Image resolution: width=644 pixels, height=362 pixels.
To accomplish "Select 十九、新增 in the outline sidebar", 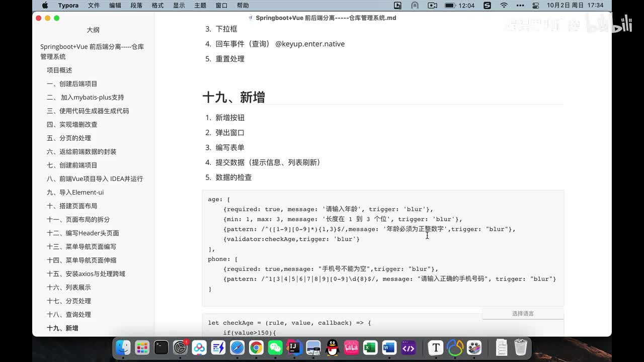I will 62,328.
